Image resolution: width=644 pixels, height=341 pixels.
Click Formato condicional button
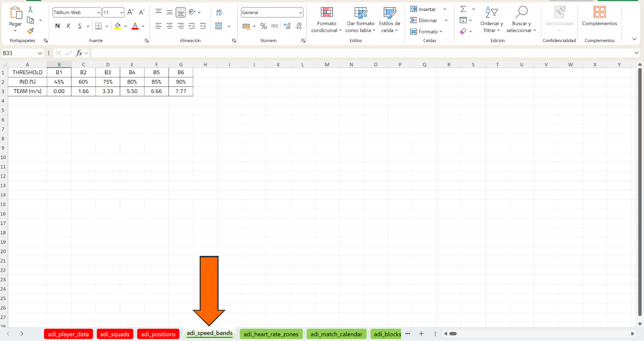326,20
